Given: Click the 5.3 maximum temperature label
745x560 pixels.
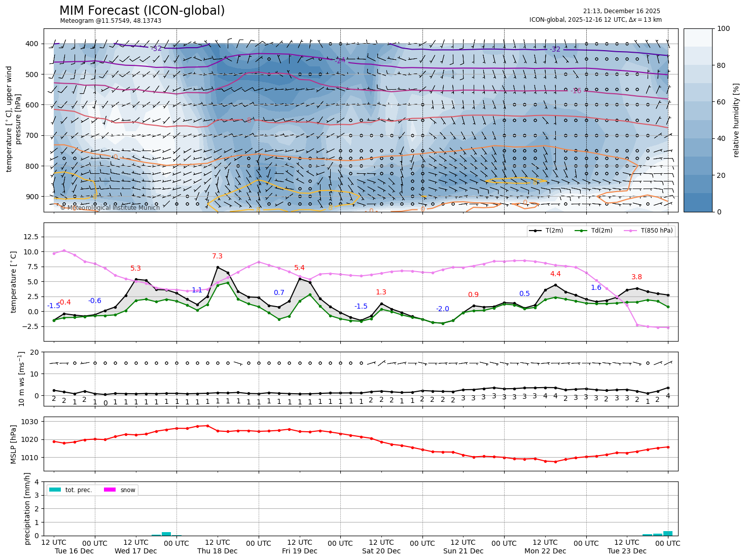Looking at the screenshot, I should pyautogui.click(x=135, y=269).
